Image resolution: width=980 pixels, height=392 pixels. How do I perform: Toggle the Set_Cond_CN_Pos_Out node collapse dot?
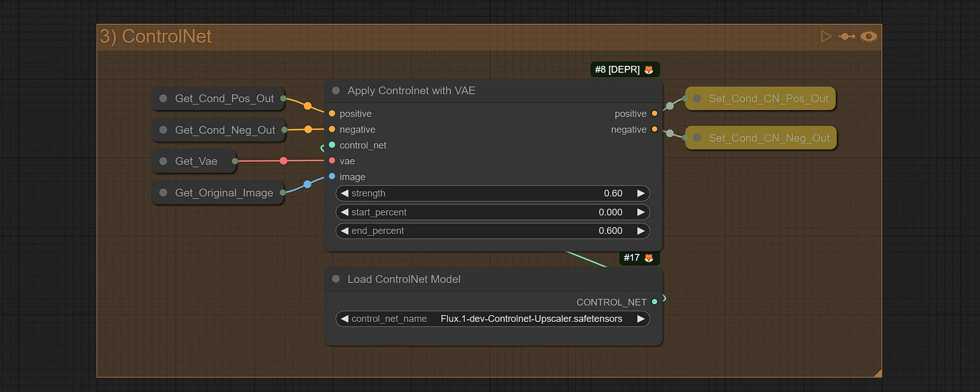click(x=697, y=99)
